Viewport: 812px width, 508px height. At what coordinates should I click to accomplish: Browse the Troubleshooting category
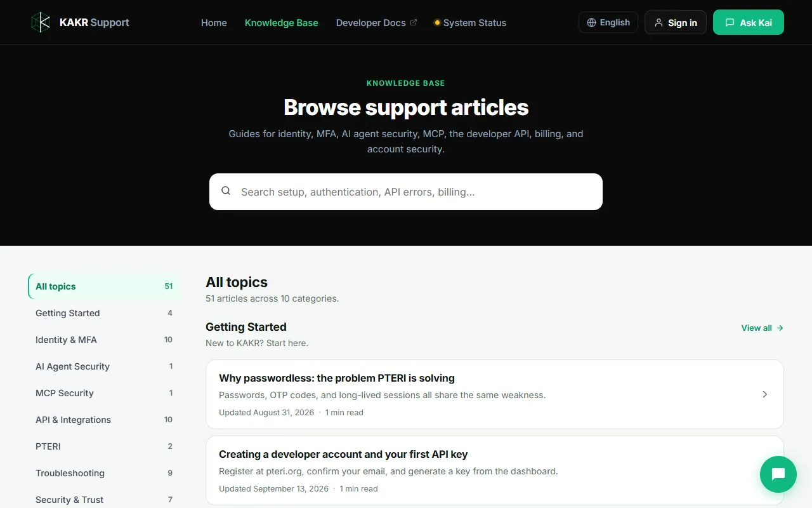[x=104, y=473]
